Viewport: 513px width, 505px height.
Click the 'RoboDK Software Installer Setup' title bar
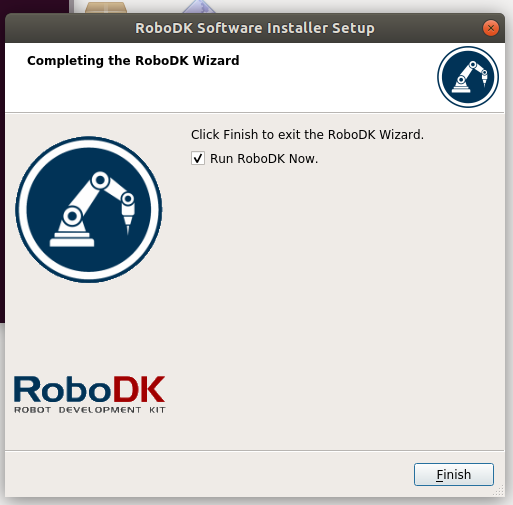pyautogui.click(x=255, y=28)
